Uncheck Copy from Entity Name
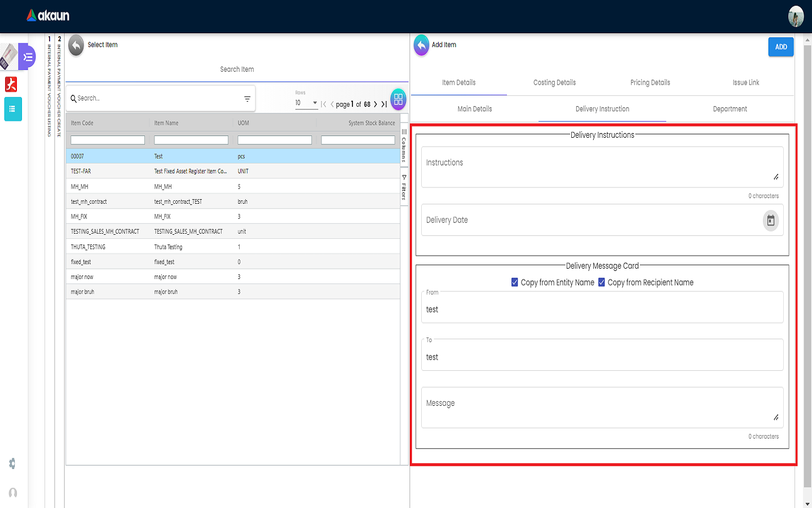 [x=515, y=282]
